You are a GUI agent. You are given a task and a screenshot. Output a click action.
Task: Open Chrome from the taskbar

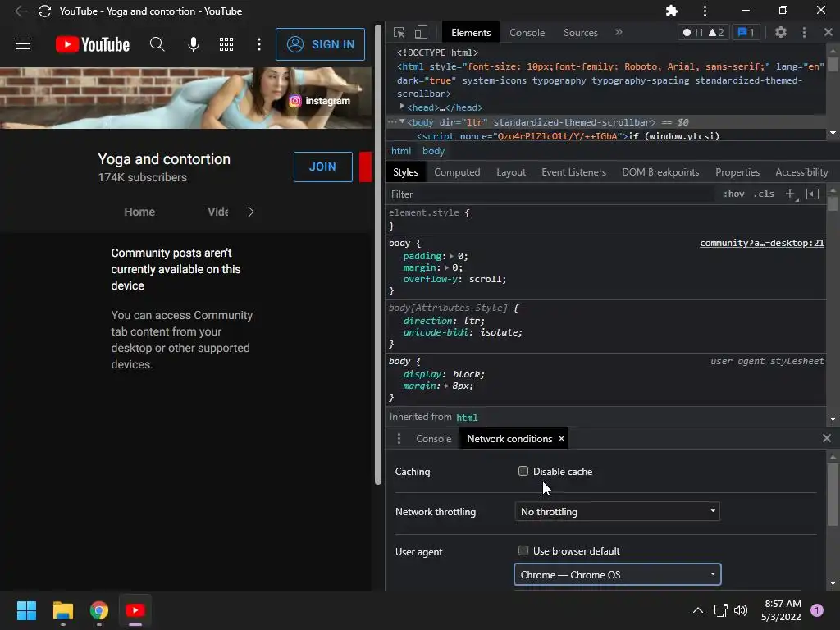pyautogui.click(x=99, y=610)
